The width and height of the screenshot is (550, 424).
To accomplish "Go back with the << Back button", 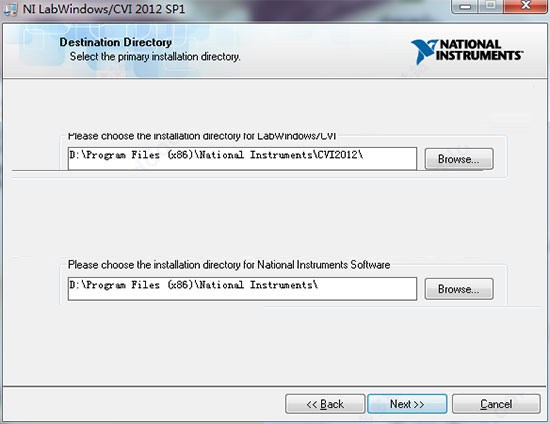I will click(325, 404).
